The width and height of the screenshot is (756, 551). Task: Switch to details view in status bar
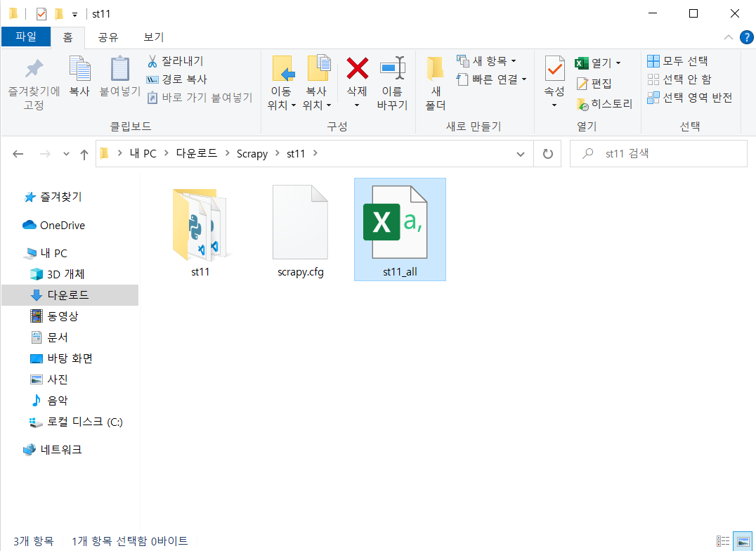click(723, 541)
